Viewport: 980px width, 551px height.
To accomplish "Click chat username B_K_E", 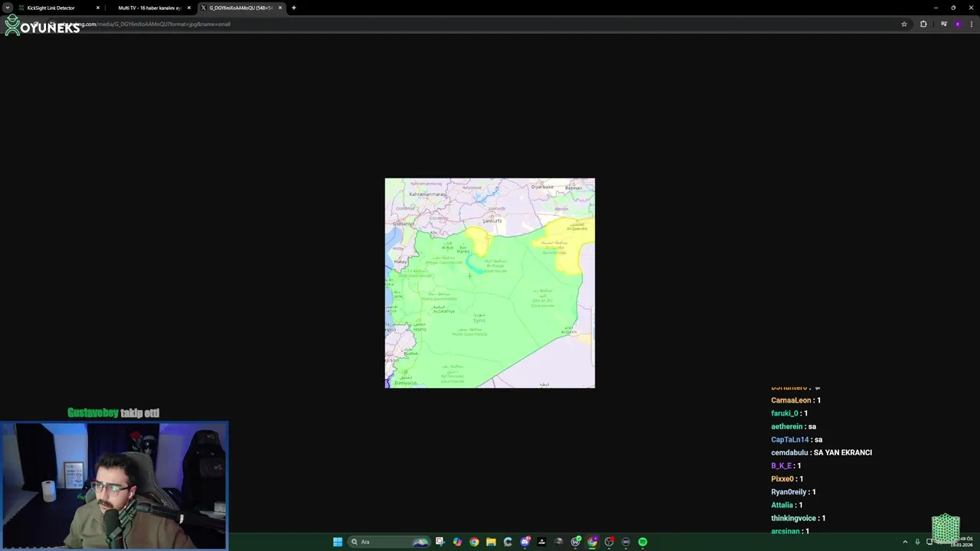I will (781, 465).
